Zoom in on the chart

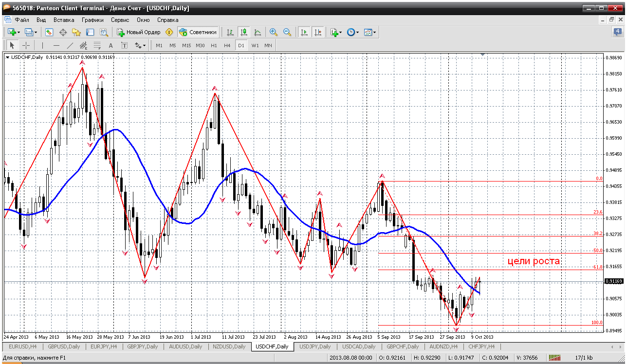click(x=274, y=32)
